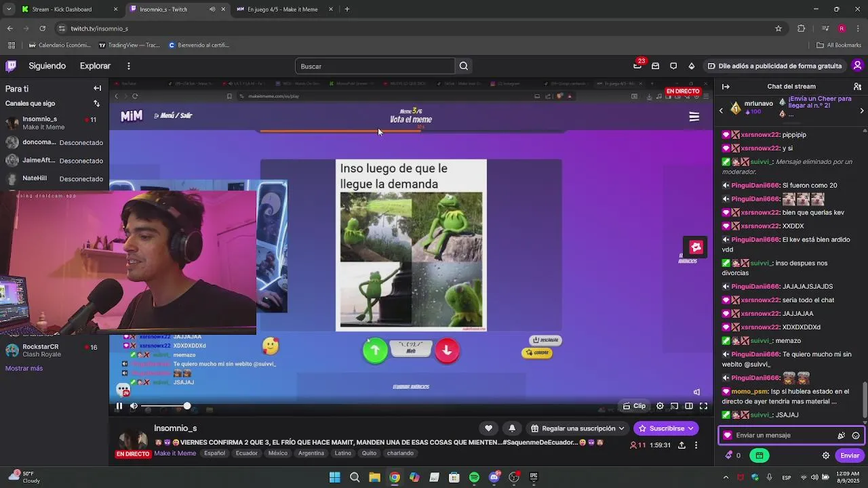Create a Clip of the stream
The width and height of the screenshot is (868, 488).
pyautogui.click(x=635, y=406)
